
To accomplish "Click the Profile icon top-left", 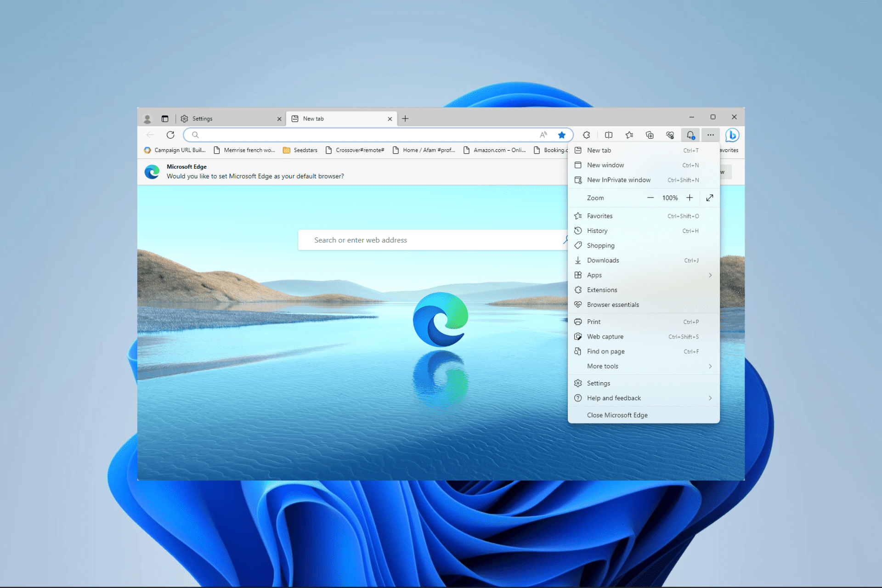I will (147, 118).
